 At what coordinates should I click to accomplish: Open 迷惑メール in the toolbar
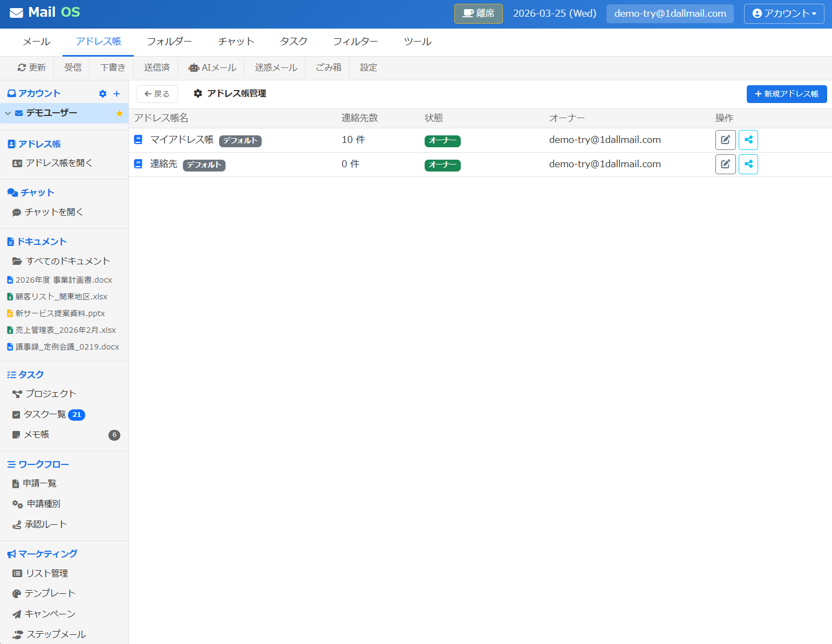point(276,68)
